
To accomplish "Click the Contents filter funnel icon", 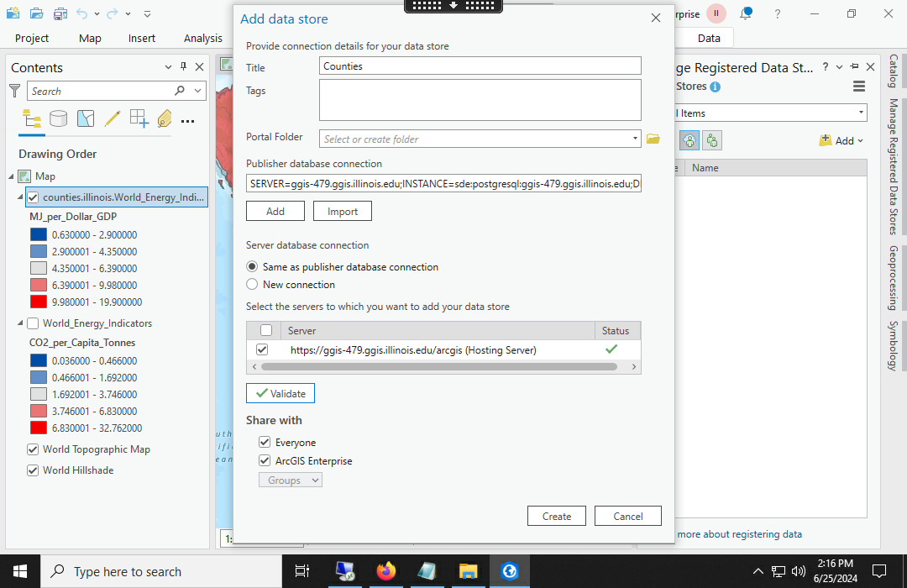I will (14, 91).
